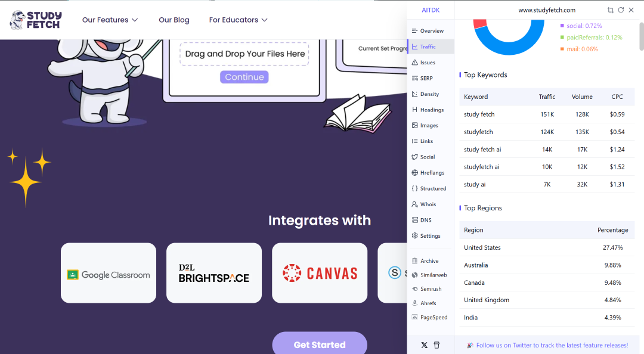This screenshot has height=354, width=644.
Task: Click the India region row
Action: coord(547,318)
